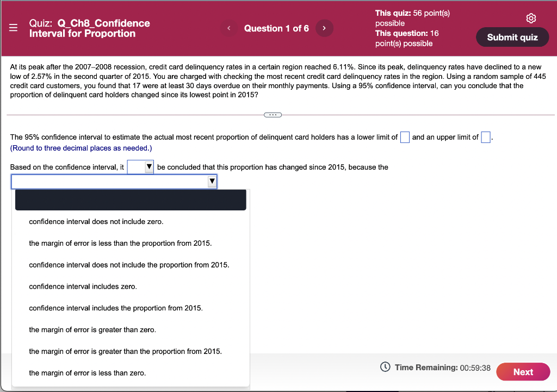Click the Next button
The width and height of the screenshot is (557, 392).
(523, 372)
